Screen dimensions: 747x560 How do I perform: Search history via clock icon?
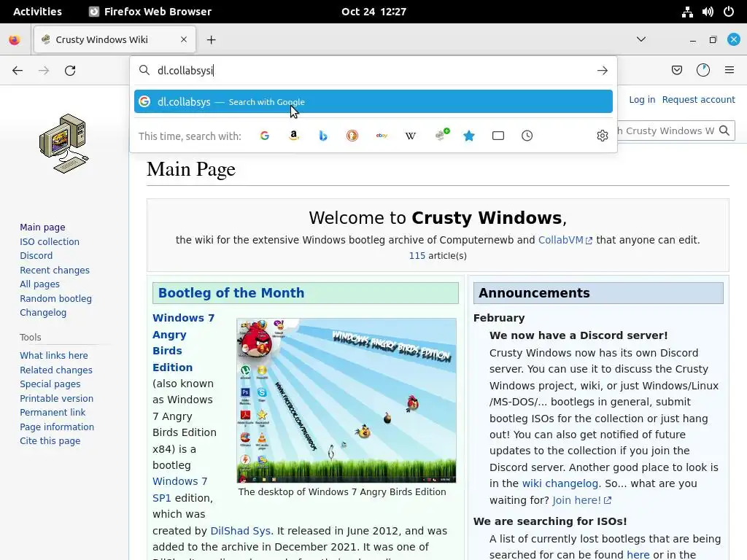click(x=527, y=136)
